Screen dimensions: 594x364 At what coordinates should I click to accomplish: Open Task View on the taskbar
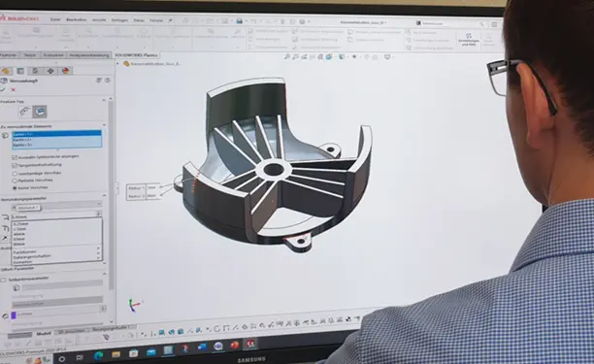[x=80, y=357]
